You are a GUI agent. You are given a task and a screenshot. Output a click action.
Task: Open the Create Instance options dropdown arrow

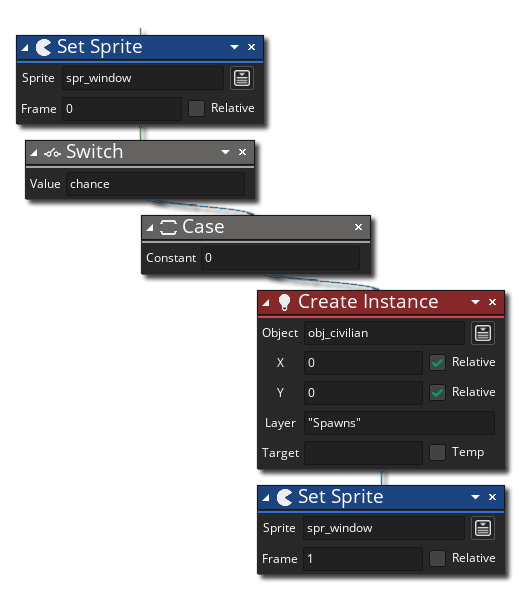point(475,302)
